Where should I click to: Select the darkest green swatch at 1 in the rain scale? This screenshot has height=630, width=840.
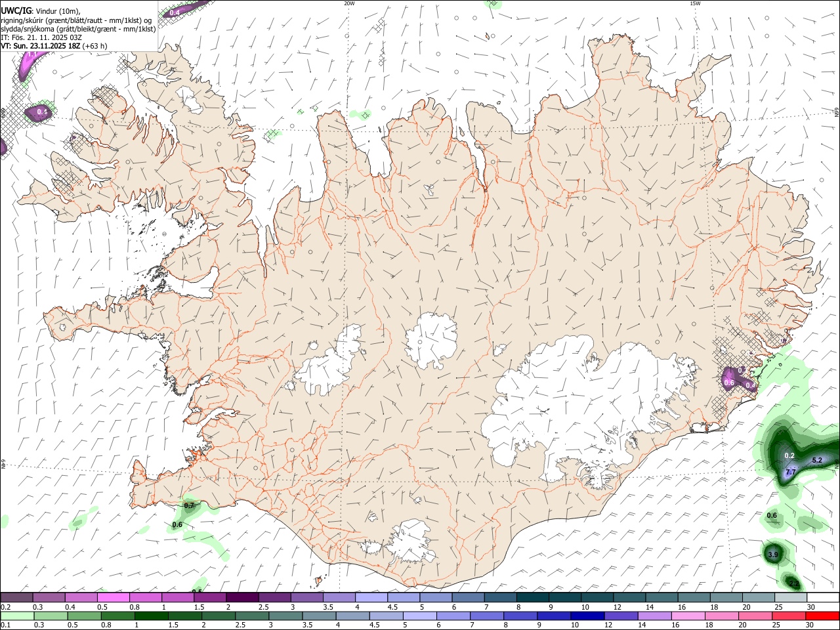(151, 616)
